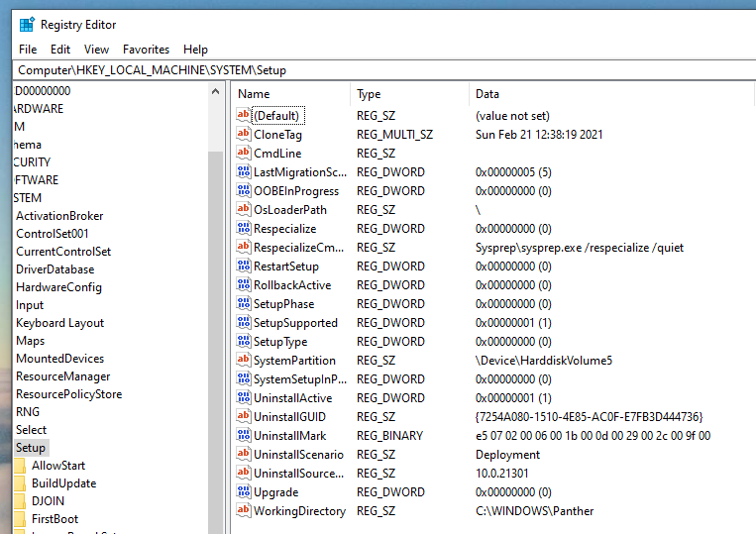Select the ResourceManager key
Viewport: 756px width, 534px height.
coord(62,376)
